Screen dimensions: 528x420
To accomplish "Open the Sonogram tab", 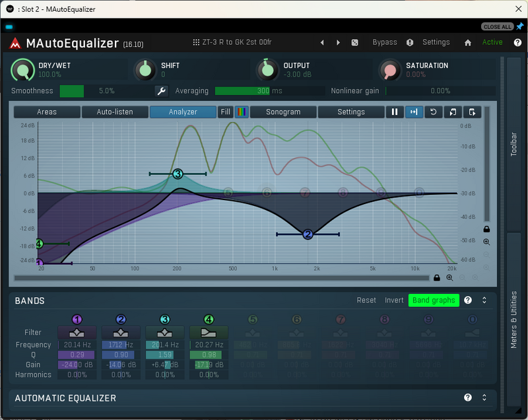I will pos(283,112).
